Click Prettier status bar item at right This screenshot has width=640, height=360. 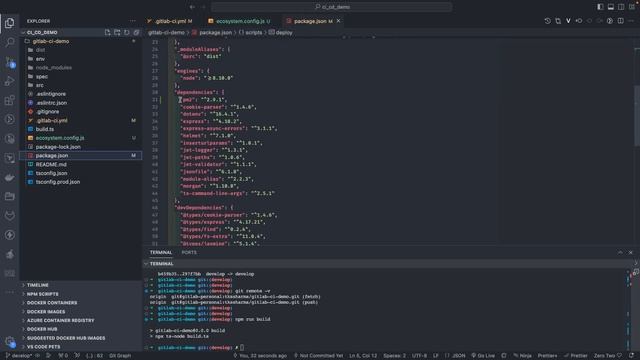tap(576, 356)
